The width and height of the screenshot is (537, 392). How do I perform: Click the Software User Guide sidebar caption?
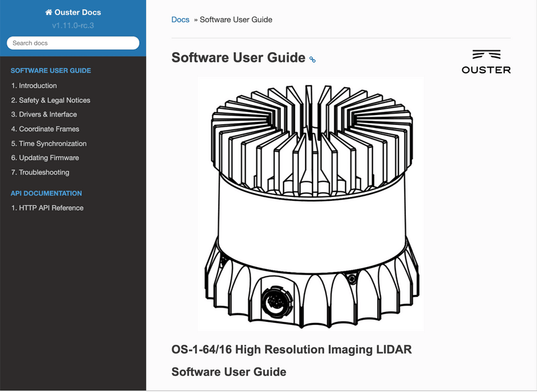click(51, 71)
